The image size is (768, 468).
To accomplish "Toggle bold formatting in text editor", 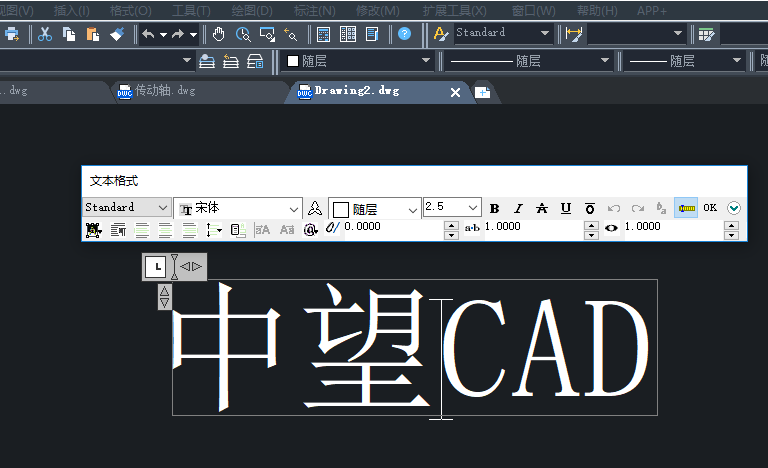I will pyautogui.click(x=494, y=208).
